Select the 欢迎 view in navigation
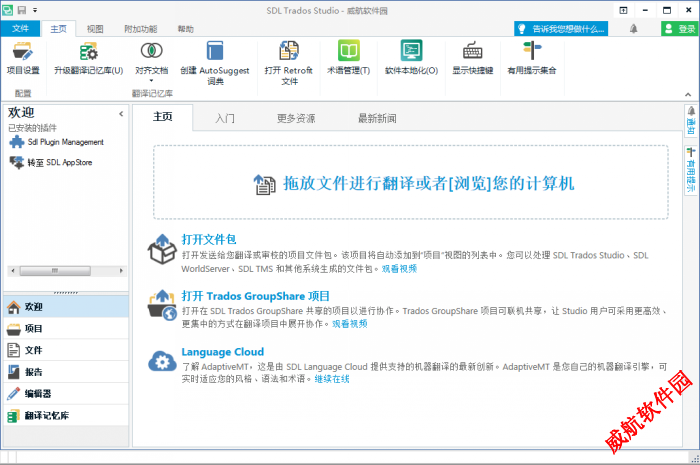 [66, 307]
